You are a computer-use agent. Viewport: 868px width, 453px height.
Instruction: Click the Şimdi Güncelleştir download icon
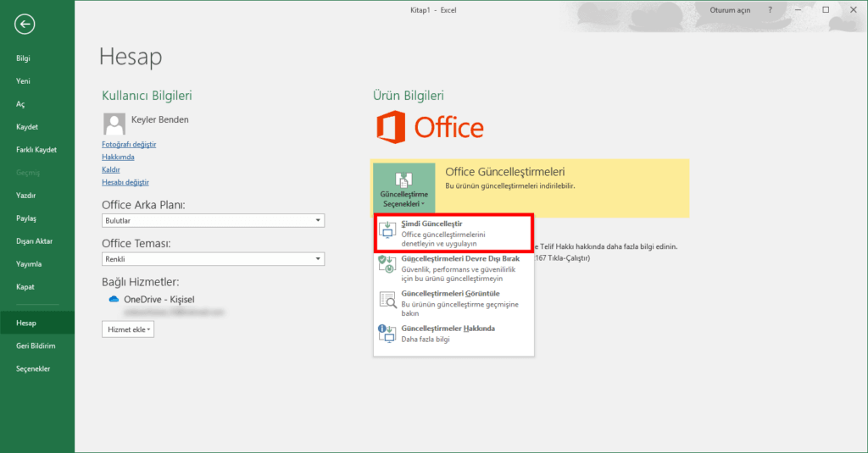pos(387,229)
